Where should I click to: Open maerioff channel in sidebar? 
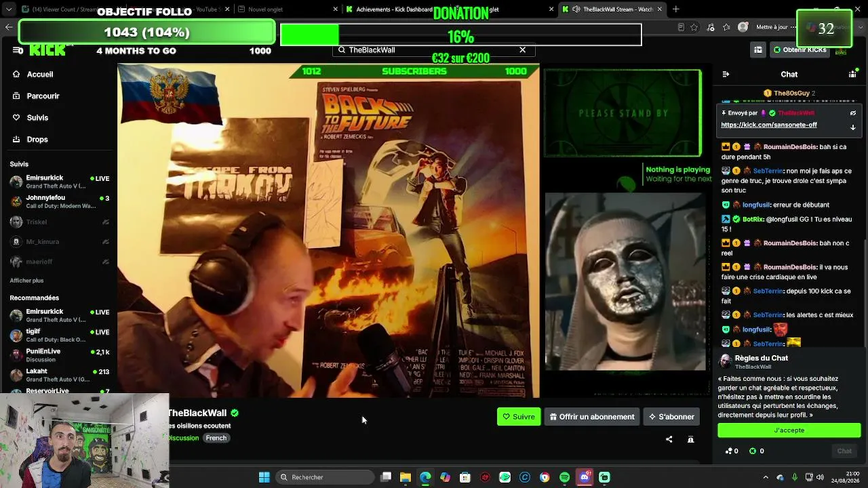(60, 262)
